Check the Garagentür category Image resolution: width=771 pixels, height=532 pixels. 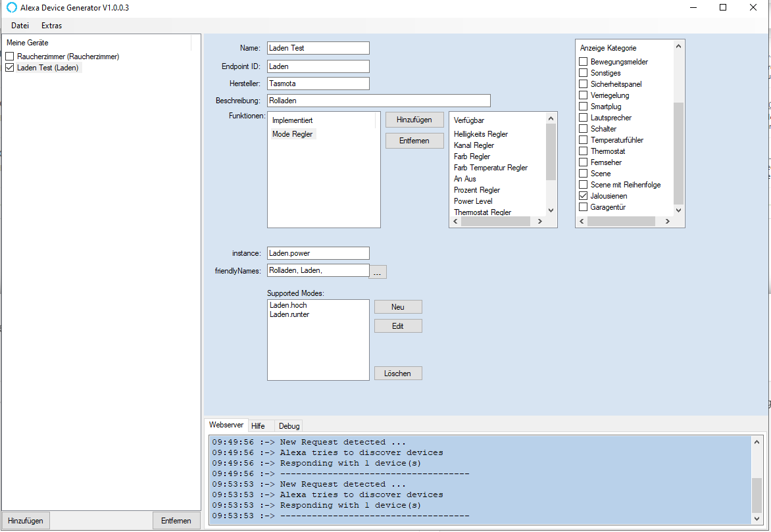[583, 207]
